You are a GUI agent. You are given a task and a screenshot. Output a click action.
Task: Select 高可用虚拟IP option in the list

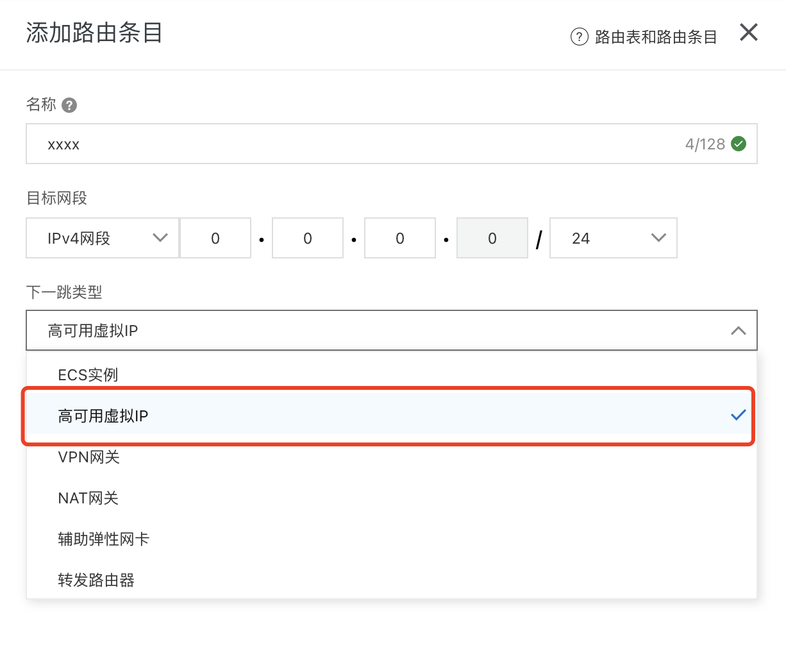pyautogui.click(x=392, y=416)
